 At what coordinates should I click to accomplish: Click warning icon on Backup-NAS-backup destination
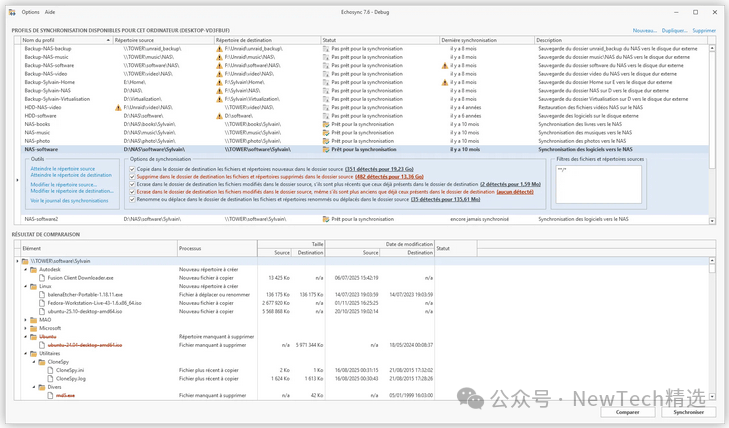pyautogui.click(x=220, y=48)
